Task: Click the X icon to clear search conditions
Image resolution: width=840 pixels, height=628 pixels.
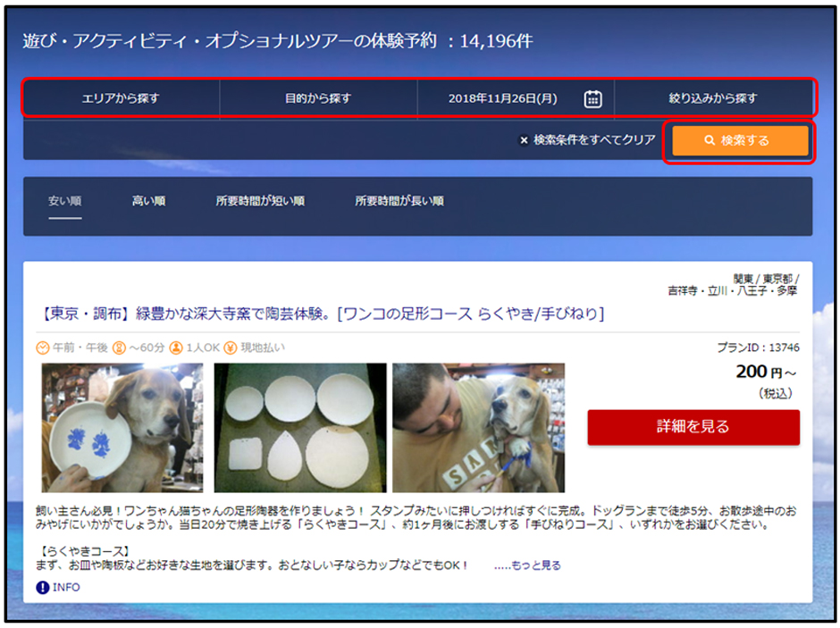Action: click(525, 140)
